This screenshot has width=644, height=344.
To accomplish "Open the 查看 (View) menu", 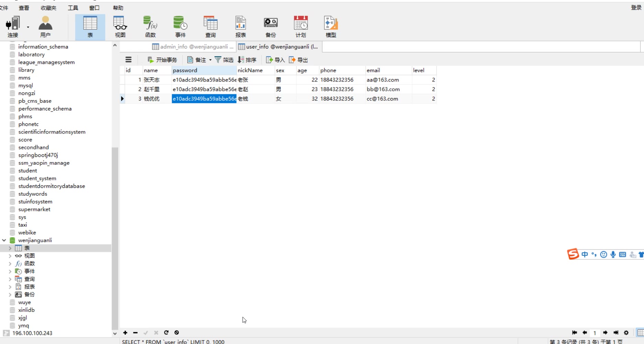I will [x=24, y=8].
